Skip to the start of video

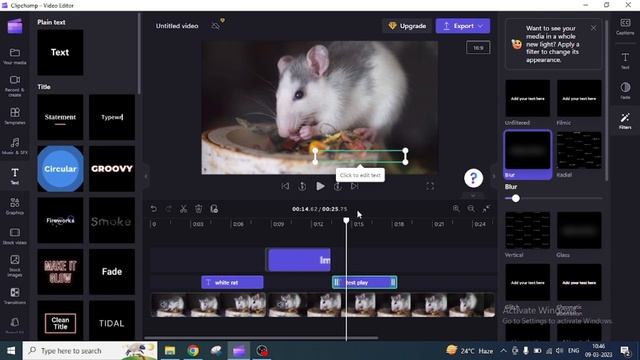pyautogui.click(x=285, y=186)
